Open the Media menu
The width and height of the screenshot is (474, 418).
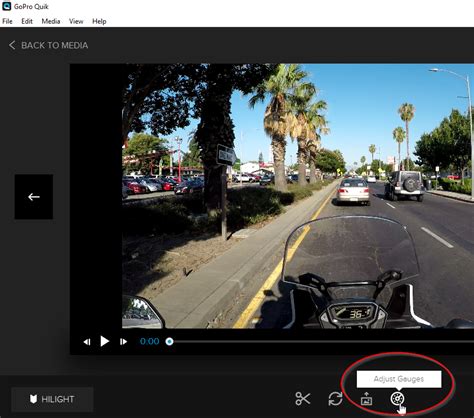coord(51,21)
